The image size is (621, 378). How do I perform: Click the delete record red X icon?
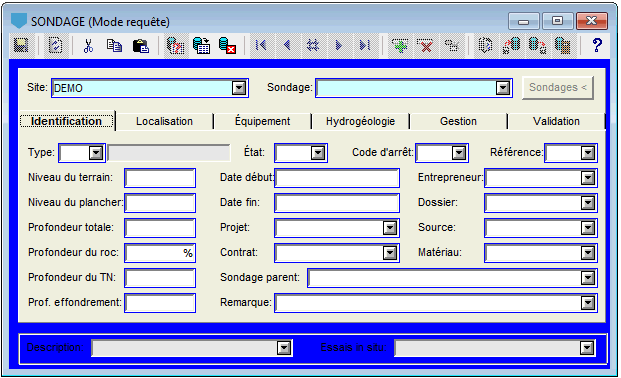click(426, 46)
